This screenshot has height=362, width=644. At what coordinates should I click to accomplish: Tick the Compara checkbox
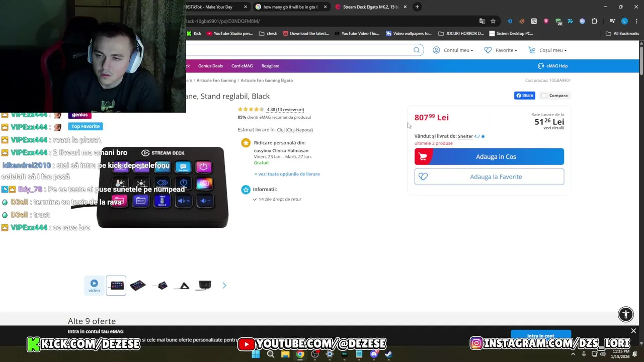point(543,96)
